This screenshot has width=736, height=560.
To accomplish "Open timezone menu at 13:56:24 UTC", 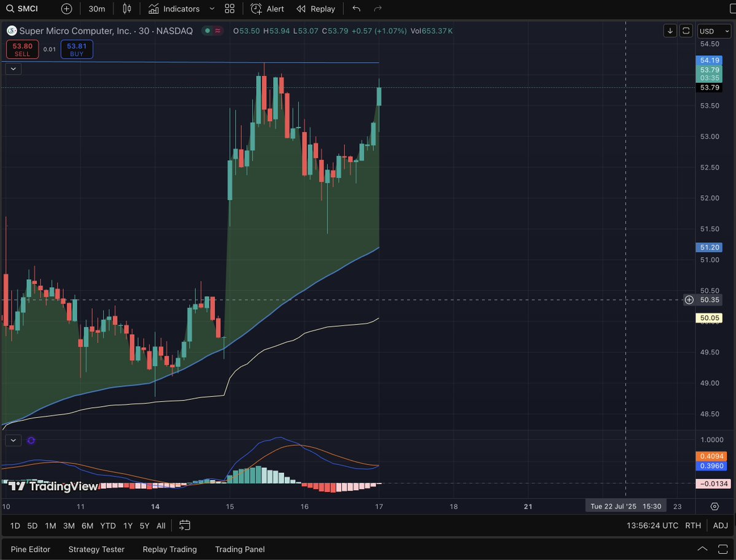I will click(x=653, y=526).
